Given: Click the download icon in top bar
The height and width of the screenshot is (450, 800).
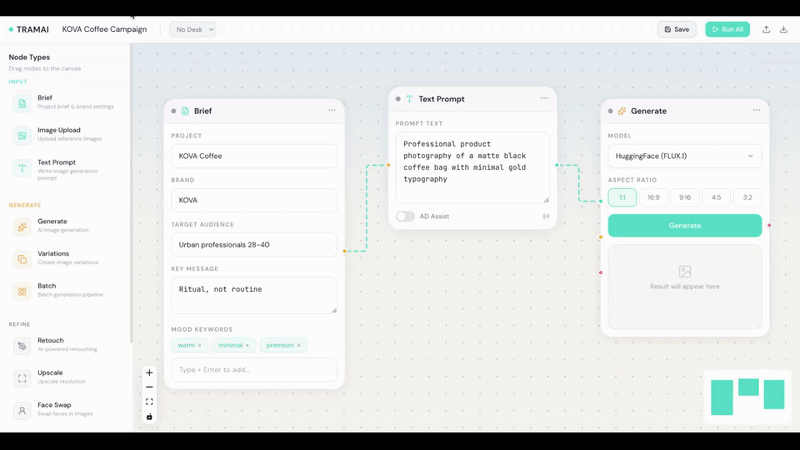Looking at the screenshot, I should tap(784, 29).
